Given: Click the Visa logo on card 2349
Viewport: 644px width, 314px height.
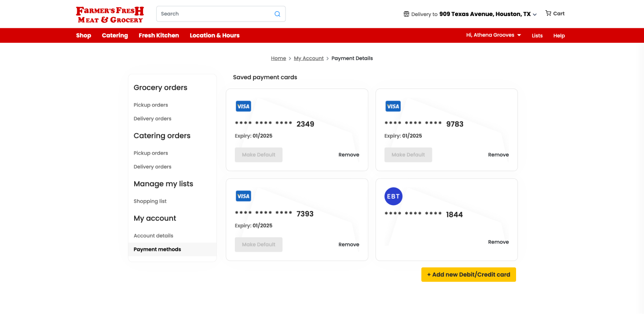Looking at the screenshot, I should pos(243,106).
